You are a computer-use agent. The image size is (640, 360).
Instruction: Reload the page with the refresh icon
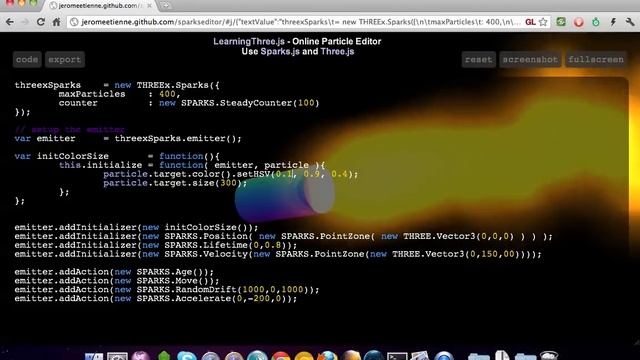point(40,22)
